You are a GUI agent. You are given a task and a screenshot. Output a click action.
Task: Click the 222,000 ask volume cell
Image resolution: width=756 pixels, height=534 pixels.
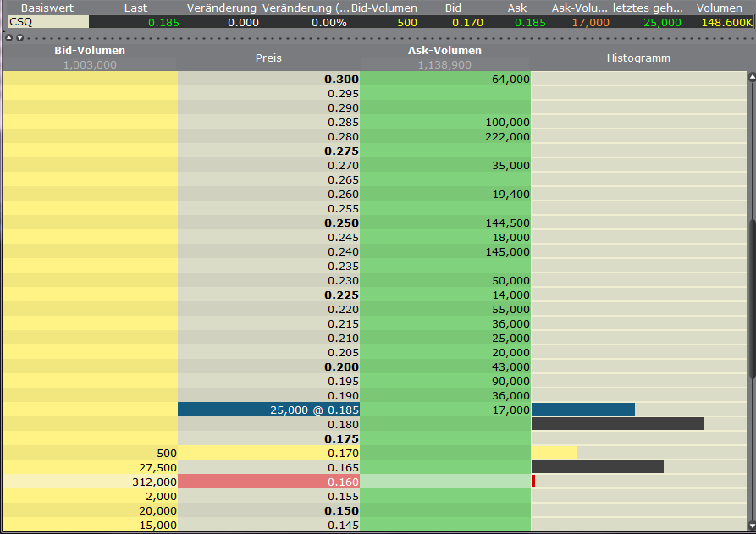click(x=444, y=137)
